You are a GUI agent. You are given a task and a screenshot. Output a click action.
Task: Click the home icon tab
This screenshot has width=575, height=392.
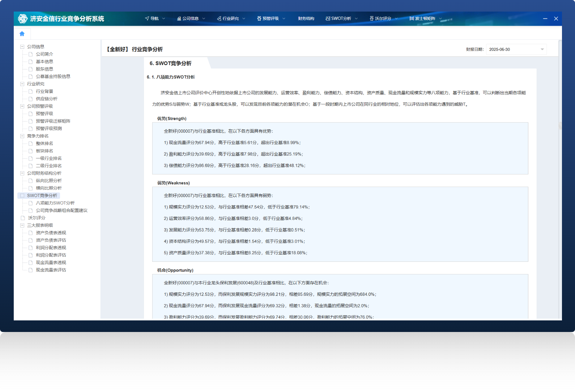click(x=22, y=34)
